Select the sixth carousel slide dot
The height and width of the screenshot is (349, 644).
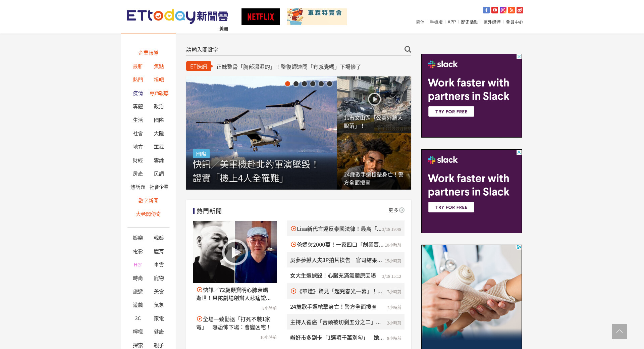pyautogui.click(x=329, y=84)
